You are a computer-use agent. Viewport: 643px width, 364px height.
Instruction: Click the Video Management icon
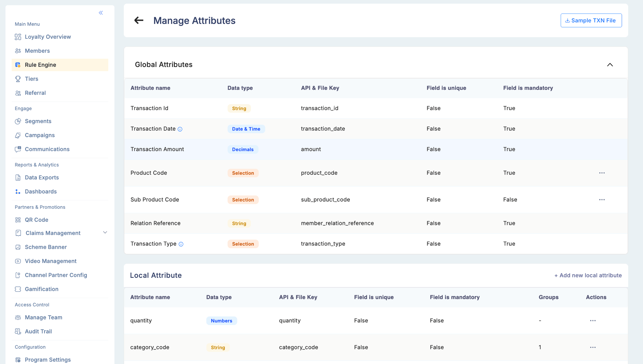point(18,261)
